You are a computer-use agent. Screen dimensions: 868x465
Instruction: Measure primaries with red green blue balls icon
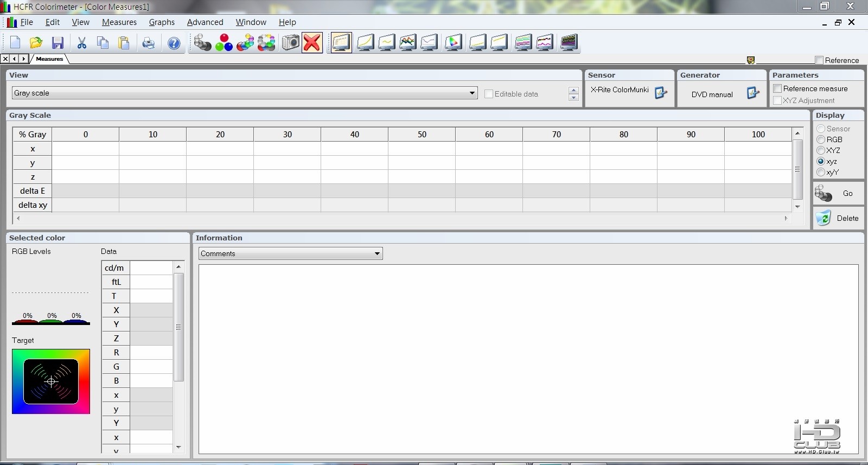point(224,43)
